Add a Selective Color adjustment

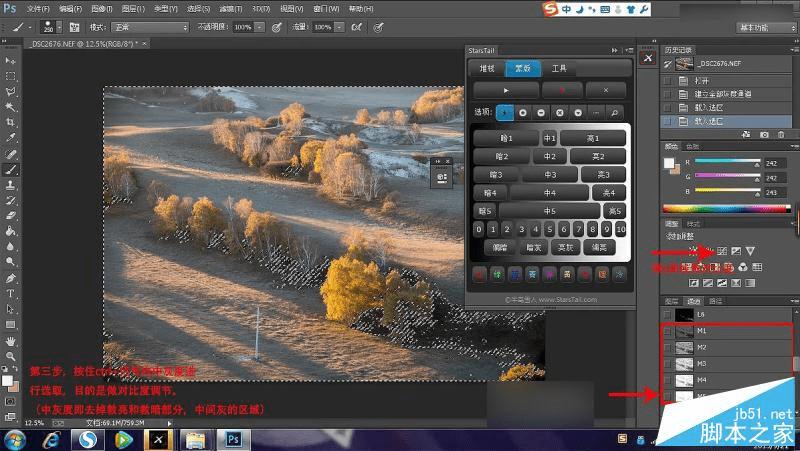736,283
